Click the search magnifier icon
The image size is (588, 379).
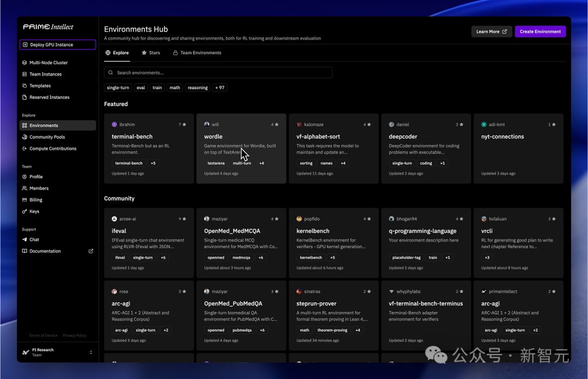[x=111, y=73]
